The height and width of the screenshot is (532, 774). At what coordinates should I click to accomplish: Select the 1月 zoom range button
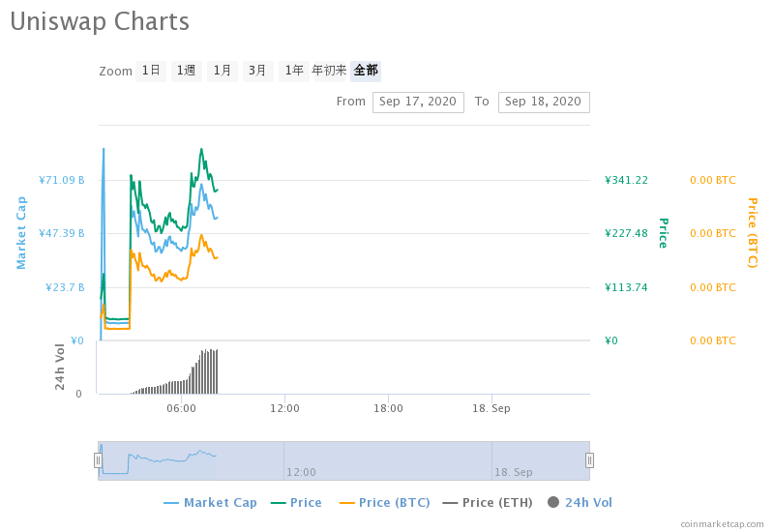coord(223,71)
